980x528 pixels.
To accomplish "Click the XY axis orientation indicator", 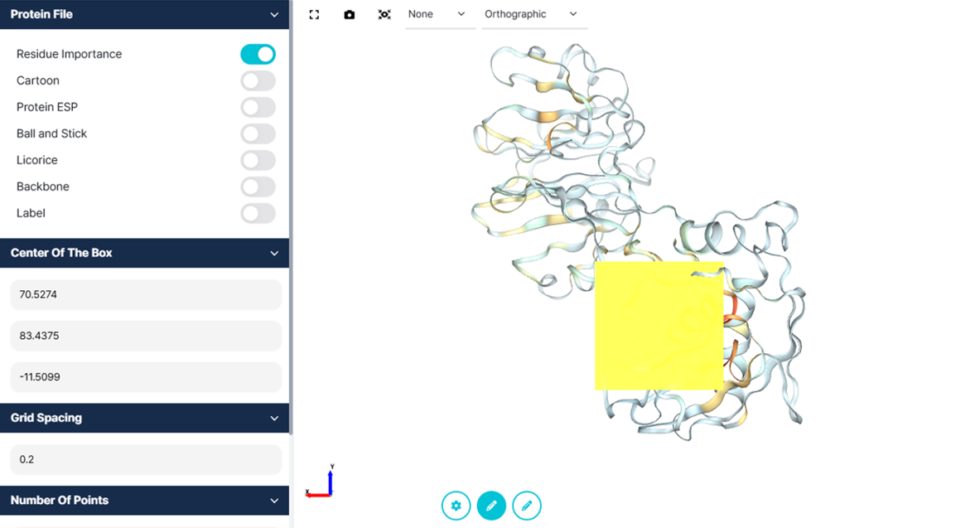I will [x=321, y=483].
